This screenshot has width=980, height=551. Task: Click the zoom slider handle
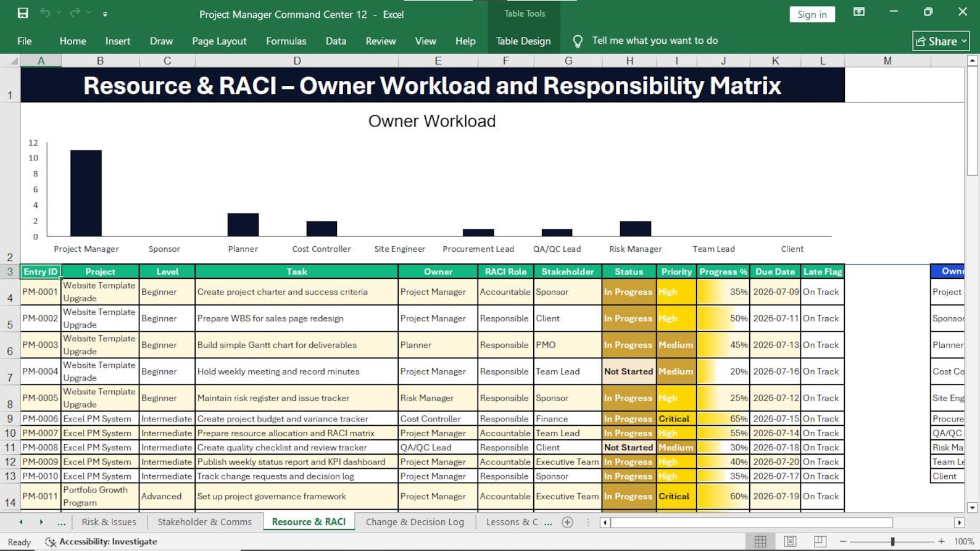pos(892,542)
